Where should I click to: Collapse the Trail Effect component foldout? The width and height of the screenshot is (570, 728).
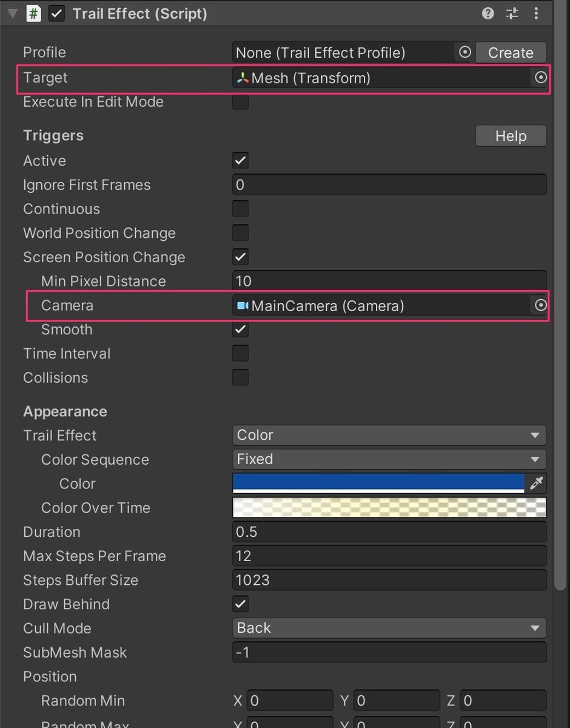click(x=12, y=13)
